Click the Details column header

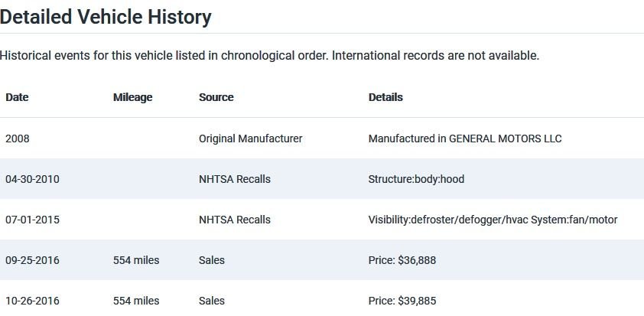coord(385,97)
